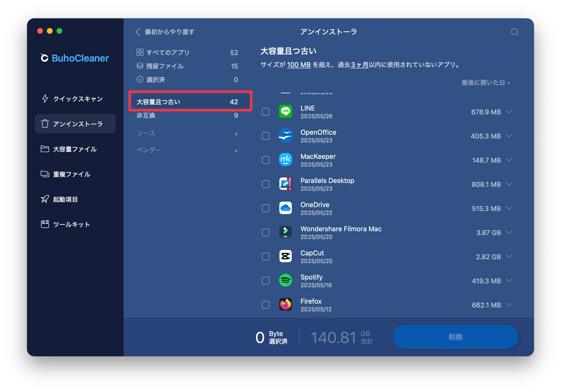Check the OneDrive checkbox
561x392 pixels.
pos(266,209)
